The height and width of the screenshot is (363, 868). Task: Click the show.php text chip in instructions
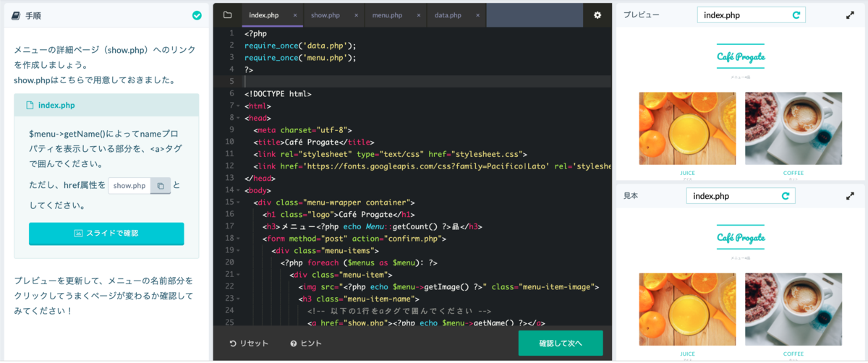coord(129,186)
